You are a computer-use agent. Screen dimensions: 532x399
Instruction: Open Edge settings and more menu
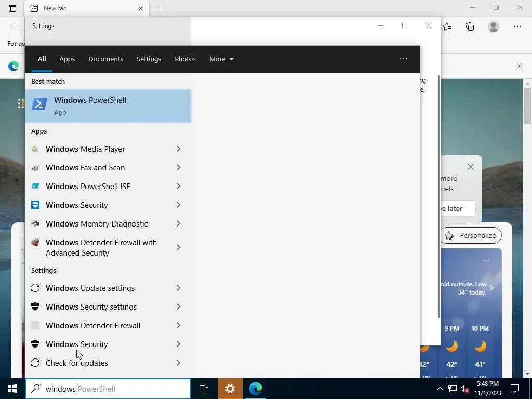click(x=517, y=26)
